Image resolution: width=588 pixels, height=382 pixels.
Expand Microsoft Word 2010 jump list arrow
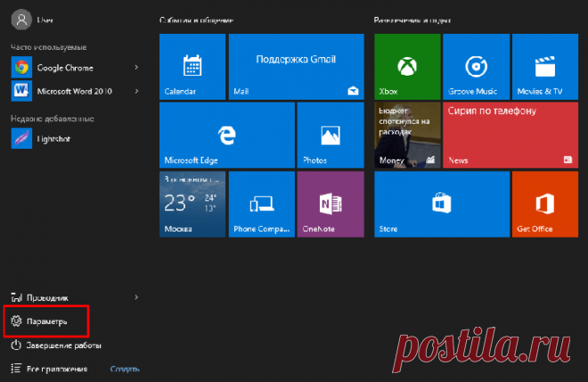136,91
